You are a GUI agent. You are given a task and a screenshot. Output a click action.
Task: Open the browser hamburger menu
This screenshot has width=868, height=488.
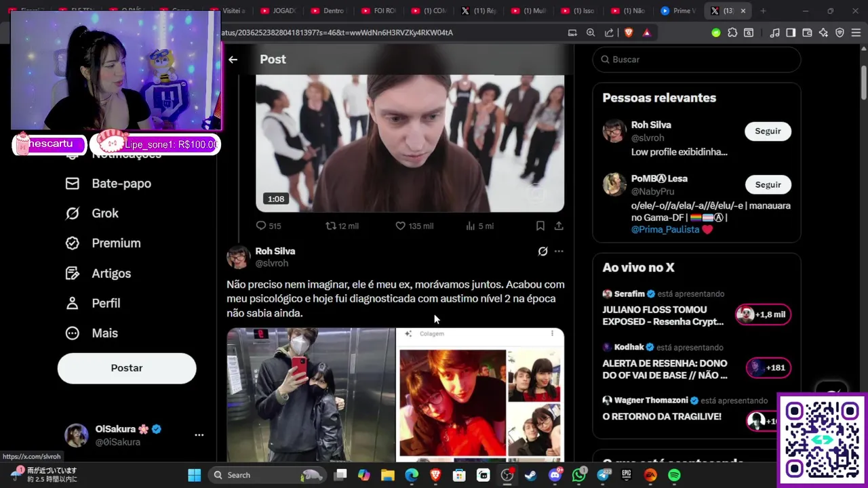[856, 33]
